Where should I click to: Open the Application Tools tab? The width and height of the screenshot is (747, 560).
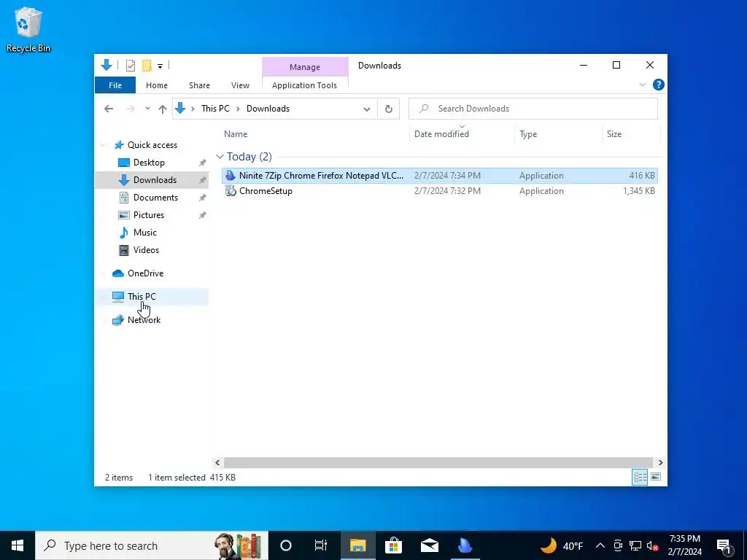304,85
